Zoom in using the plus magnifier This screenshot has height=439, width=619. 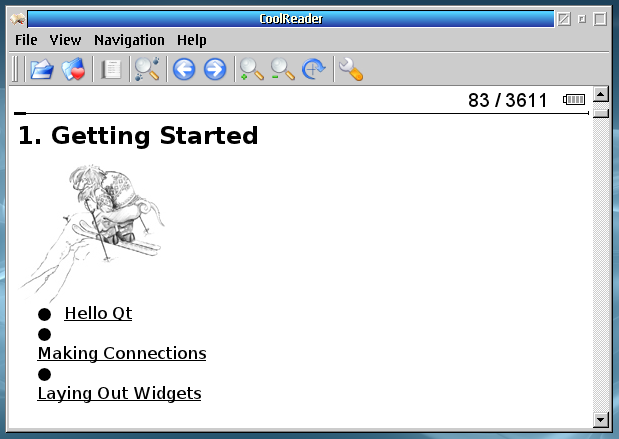252,69
